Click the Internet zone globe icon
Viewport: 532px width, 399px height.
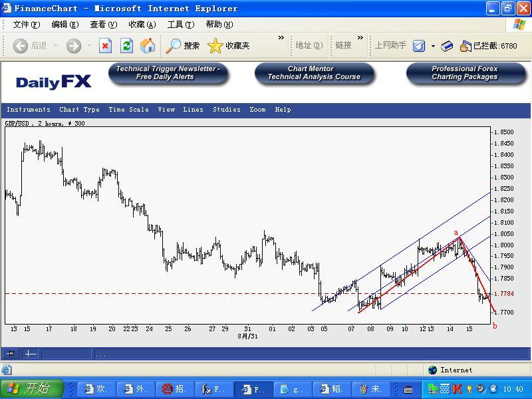click(432, 370)
